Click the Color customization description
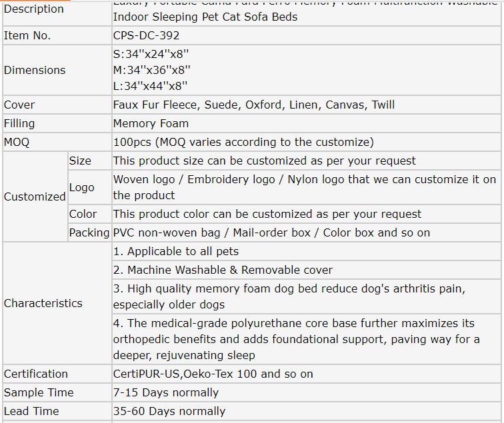Image resolution: width=504 pixels, height=423 pixels. point(267,214)
